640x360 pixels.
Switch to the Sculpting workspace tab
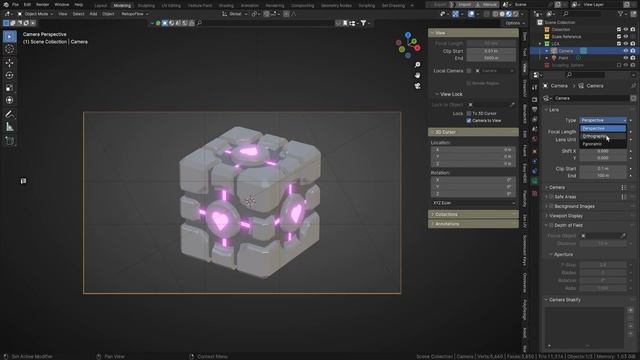146,6
